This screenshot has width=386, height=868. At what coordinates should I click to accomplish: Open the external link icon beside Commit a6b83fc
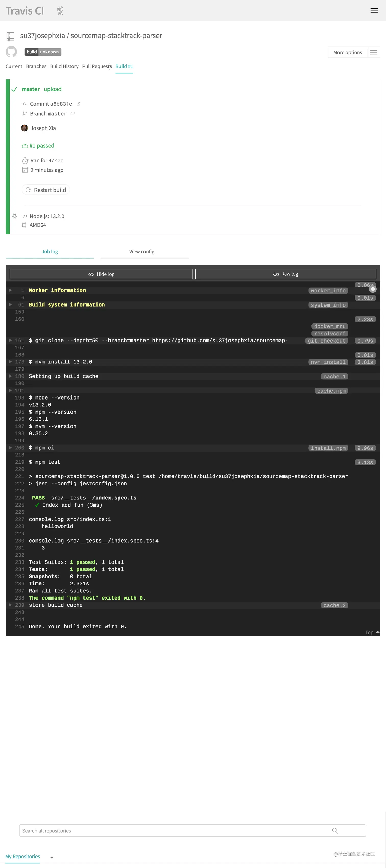pos(78,104)
